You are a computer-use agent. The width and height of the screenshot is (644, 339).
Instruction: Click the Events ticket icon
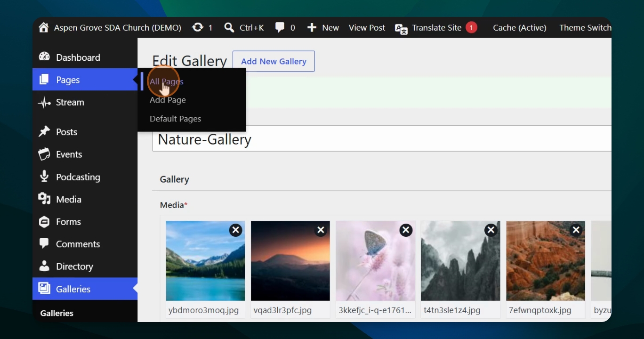(44, 154)
